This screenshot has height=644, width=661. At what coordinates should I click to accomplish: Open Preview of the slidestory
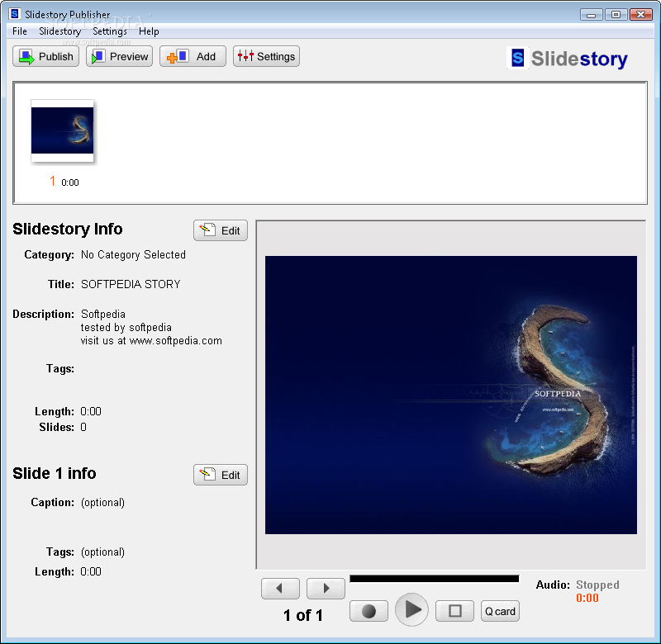(119, 56)
